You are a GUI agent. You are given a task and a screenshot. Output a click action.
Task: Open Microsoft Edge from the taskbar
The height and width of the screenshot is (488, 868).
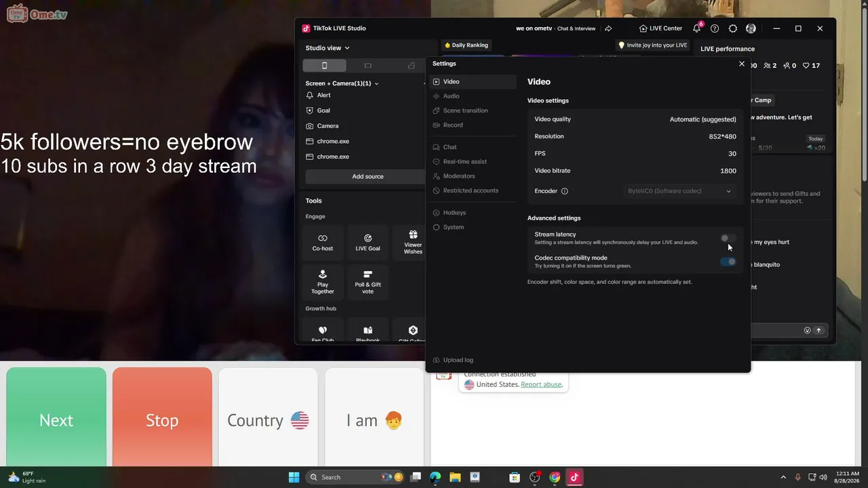[435, 477]
